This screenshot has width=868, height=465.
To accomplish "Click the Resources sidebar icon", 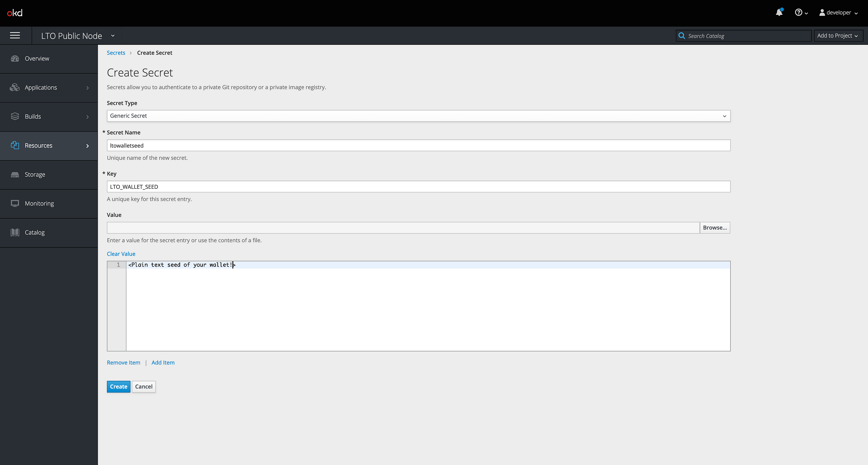I will [x=15, y=145].
